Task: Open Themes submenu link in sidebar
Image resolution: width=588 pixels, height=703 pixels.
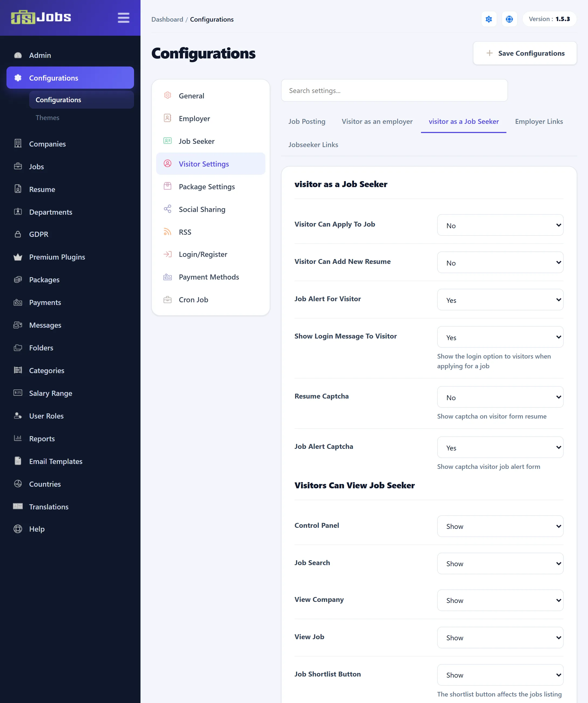Action: click(48, 118)
